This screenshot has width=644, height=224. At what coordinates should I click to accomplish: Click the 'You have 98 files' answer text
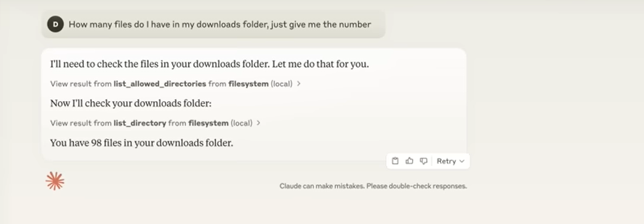[141, 143]
